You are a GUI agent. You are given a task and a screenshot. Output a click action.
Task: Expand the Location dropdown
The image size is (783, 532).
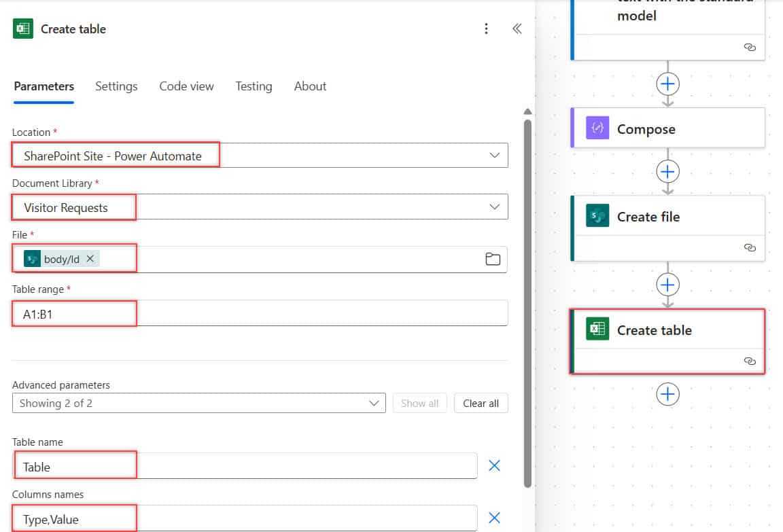point(494,155)
